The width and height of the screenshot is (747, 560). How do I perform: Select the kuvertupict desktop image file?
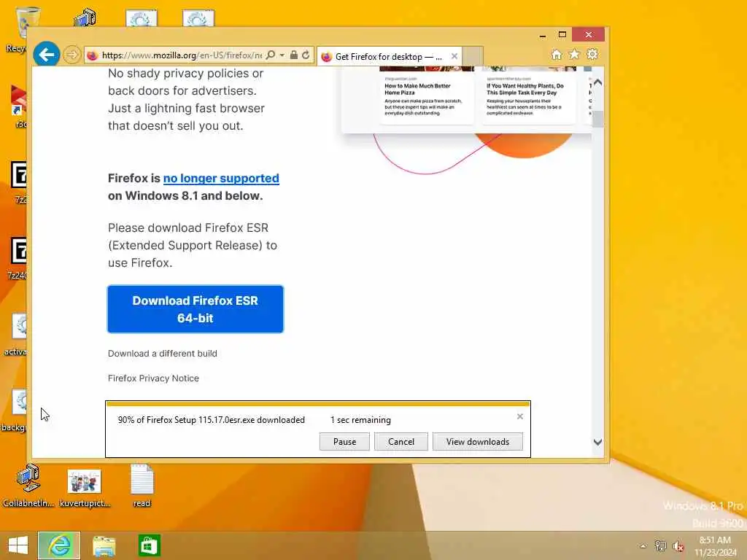click(85, 488)
